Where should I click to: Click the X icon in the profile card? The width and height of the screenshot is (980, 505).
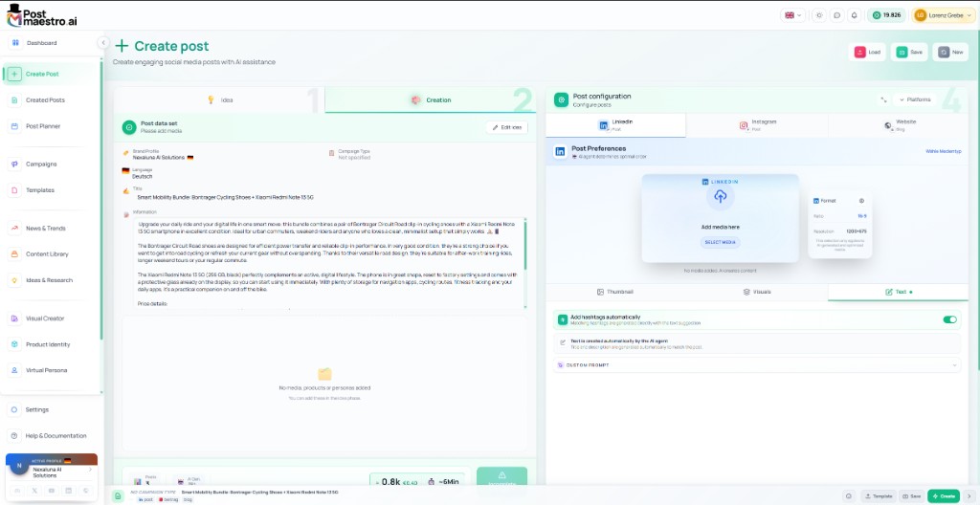coord(34,491)
